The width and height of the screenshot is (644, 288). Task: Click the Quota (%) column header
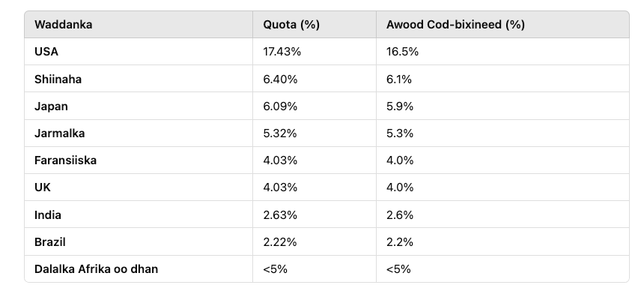tap(291, 25)
